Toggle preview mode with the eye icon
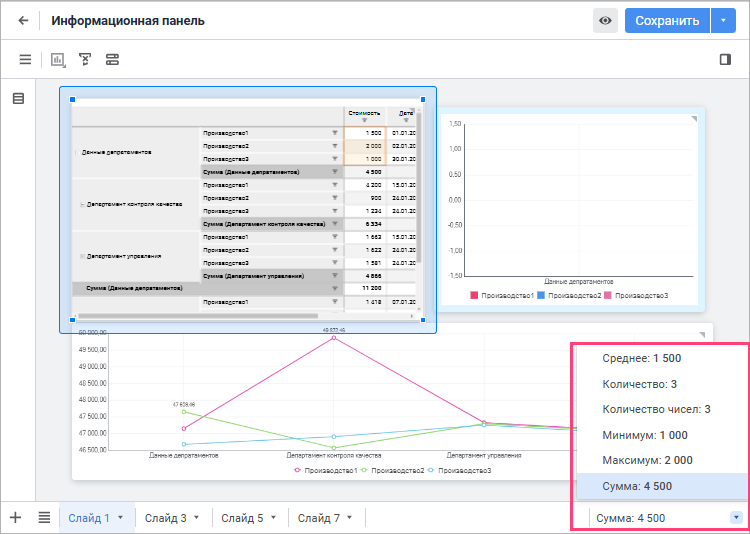 pos(606,21)
